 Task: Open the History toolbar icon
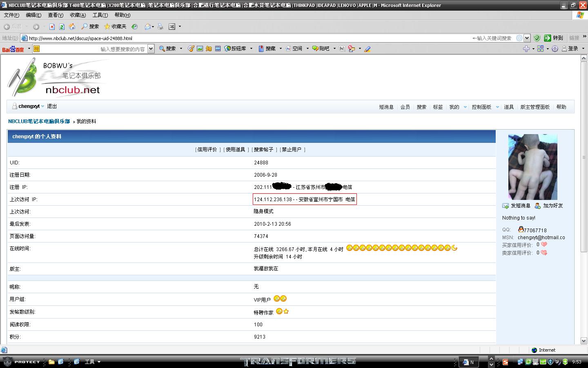pos(134,27)
